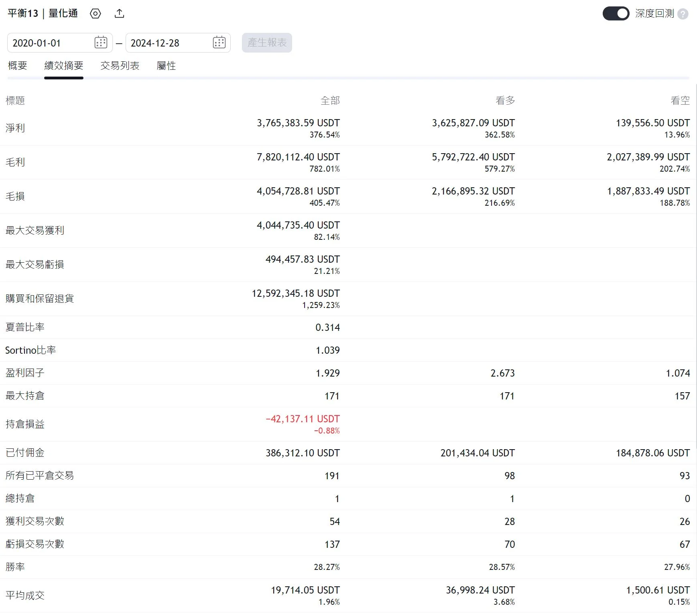
Task: Click losing trades total 137
Action: click(x=332, y=545)
